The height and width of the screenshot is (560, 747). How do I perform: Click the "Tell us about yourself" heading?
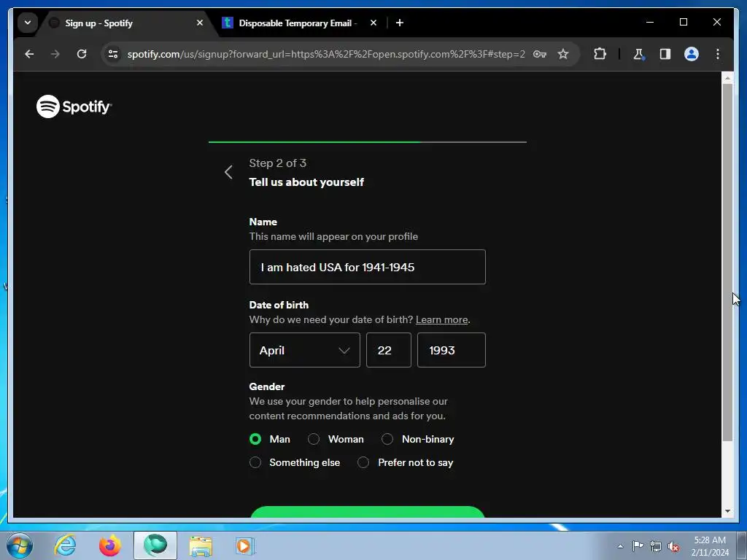(306, 182)
